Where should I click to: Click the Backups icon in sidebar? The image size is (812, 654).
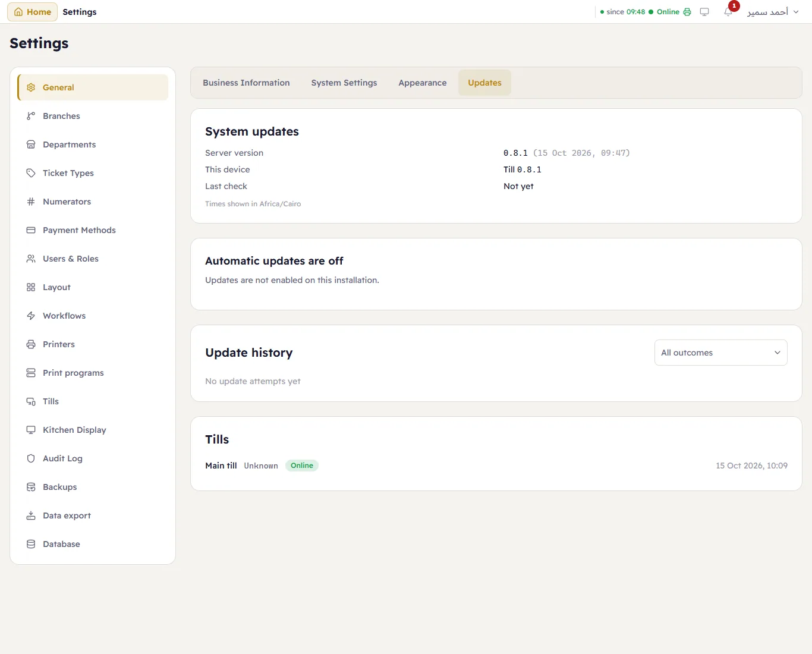31,487
